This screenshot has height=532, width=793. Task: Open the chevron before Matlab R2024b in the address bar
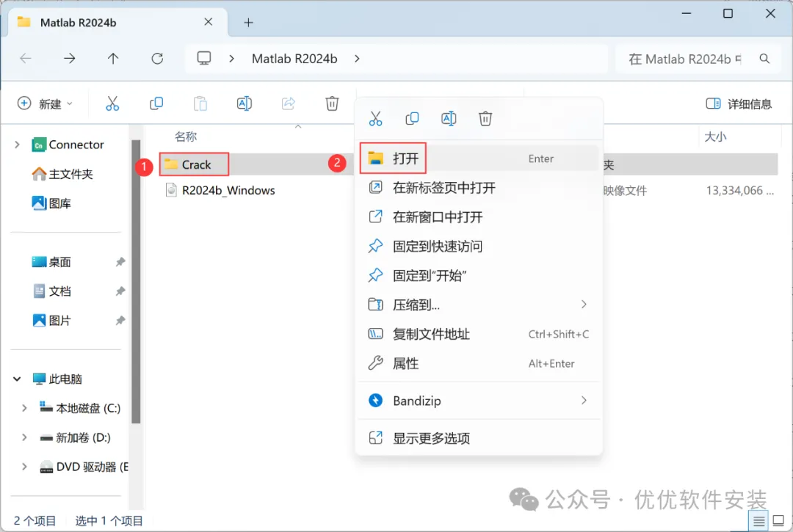click(231, 59)
